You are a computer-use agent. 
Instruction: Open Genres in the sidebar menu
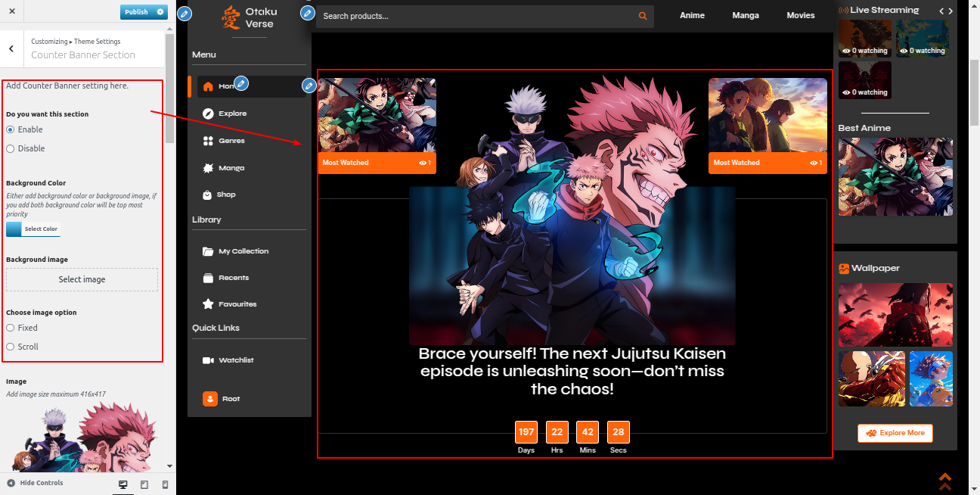coord(232,141)
